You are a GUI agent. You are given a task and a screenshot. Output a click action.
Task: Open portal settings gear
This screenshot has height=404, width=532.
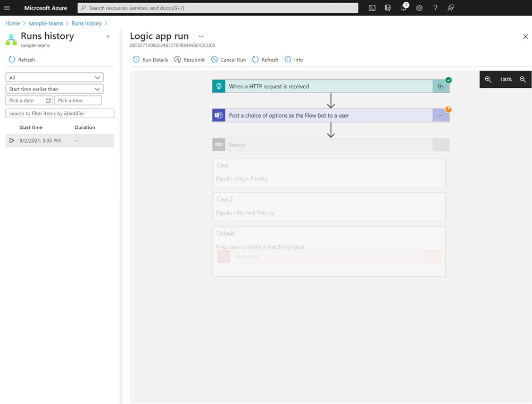coord(419,8)
